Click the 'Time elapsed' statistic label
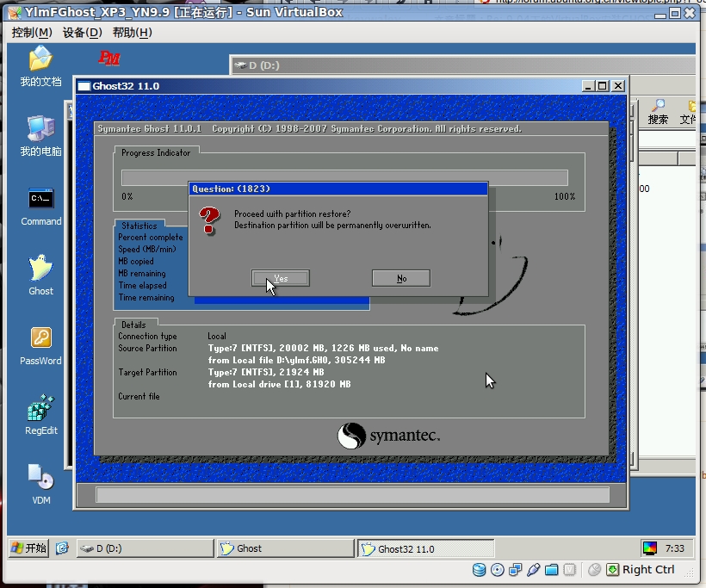This screenshot has width=706, height=588. [142, 286]
